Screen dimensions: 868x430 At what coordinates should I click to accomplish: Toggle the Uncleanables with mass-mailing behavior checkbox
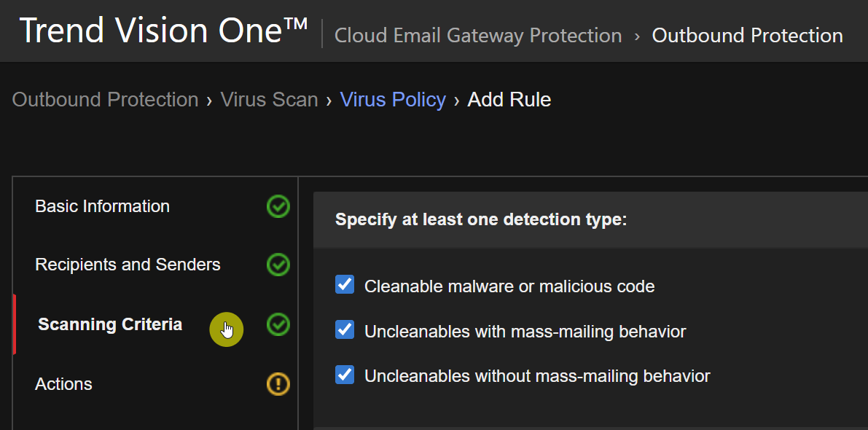pyautogui.click(x=345, y=330)
